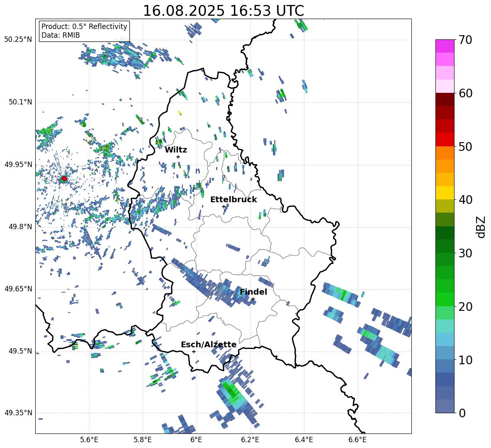Click the 5.8°E longitude label
The height and width of the screenshot is (448, 491).
pyautogui.click(x=143, y=440)
